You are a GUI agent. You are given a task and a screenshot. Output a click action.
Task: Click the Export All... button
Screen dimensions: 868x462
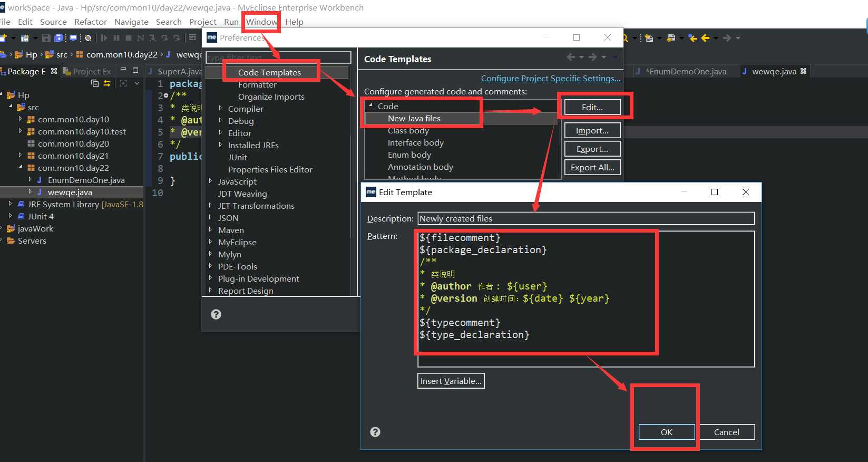(x=592, y=167)
